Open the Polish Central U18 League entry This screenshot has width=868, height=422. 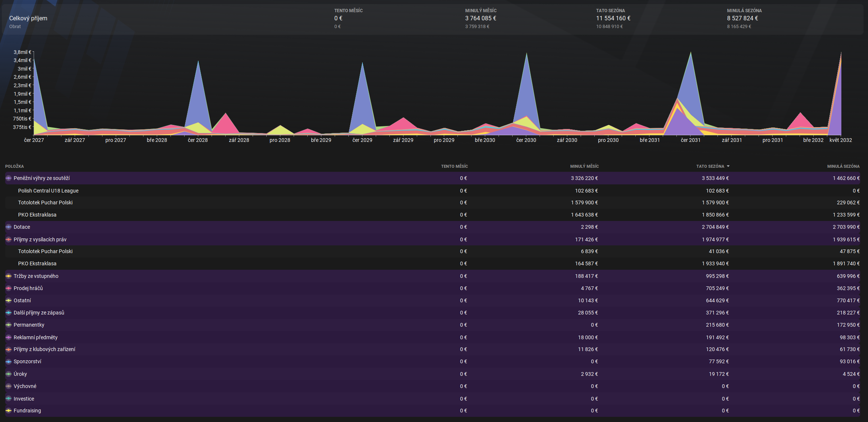(x=48, y=191)
